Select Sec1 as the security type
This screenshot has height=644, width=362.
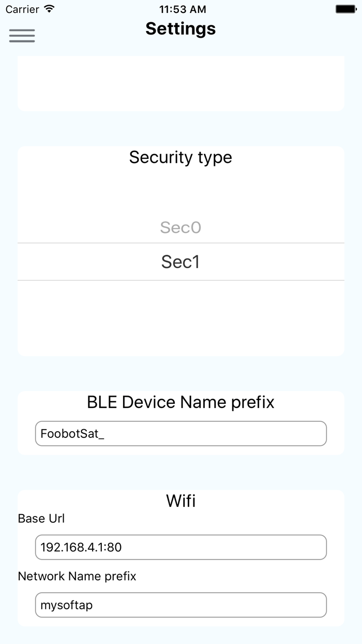click(x=180, y=261)
